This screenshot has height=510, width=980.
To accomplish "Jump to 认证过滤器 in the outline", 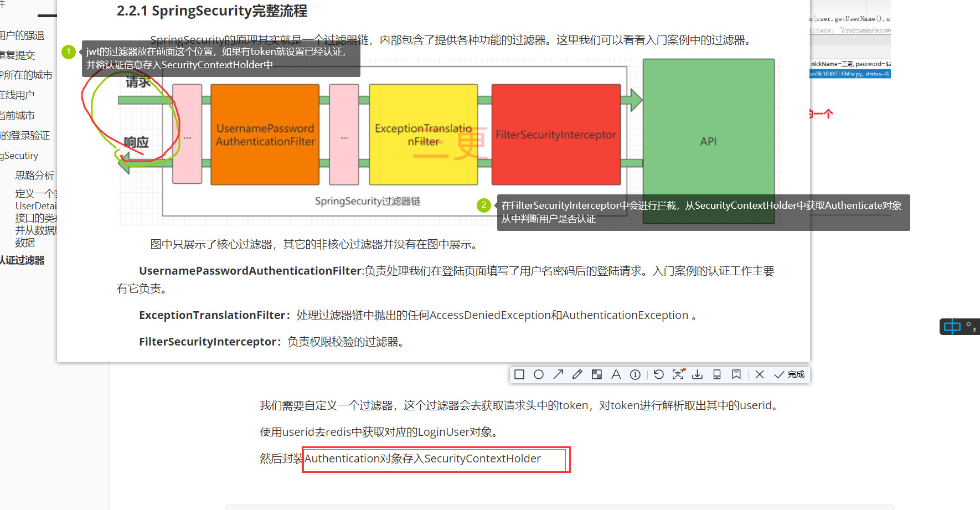I will (x=22, y=260).
